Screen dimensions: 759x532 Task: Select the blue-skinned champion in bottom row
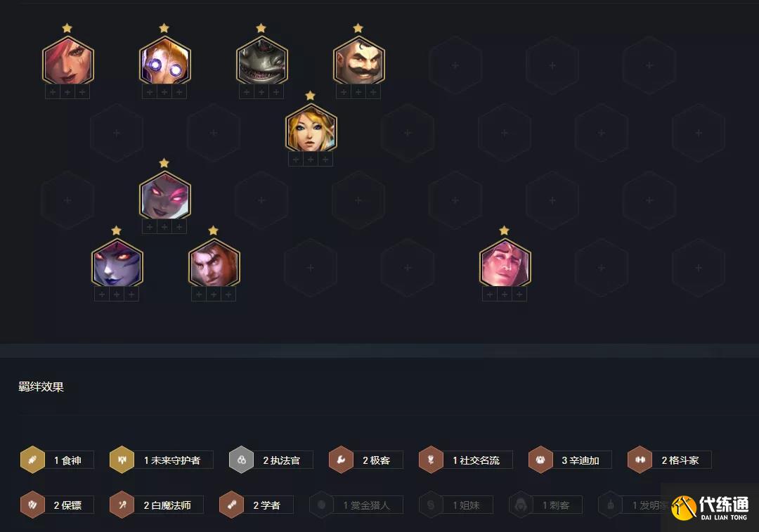(117, 264)
